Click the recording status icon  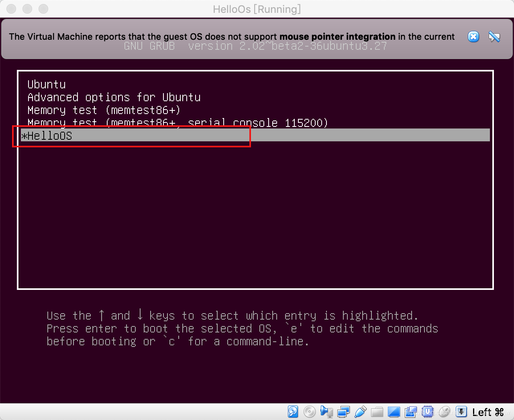pos(411,412)
